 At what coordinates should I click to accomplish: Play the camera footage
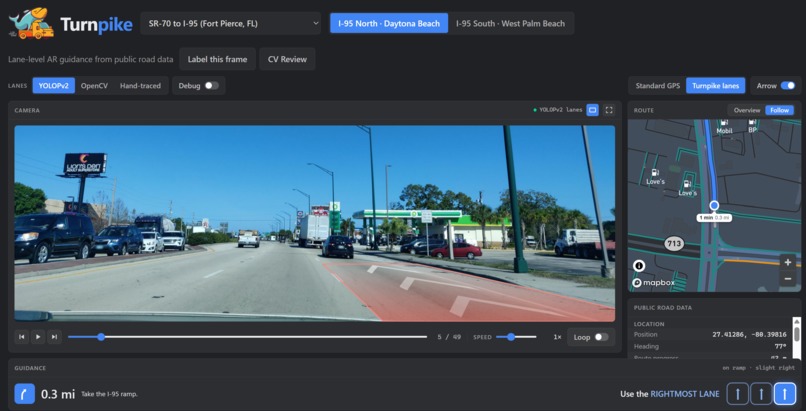point(38,337)
